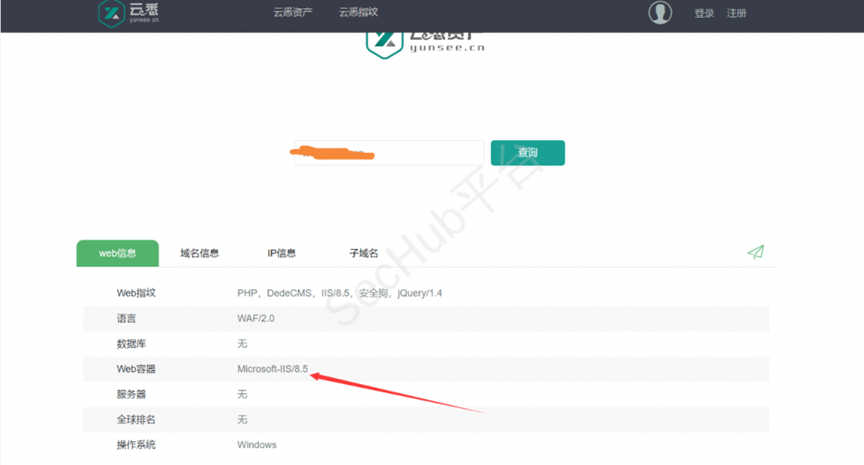This screenshot has width=864, height=465.
Task: Open the 子域名 subdomain tab
Action: click(x=363, y=253)
